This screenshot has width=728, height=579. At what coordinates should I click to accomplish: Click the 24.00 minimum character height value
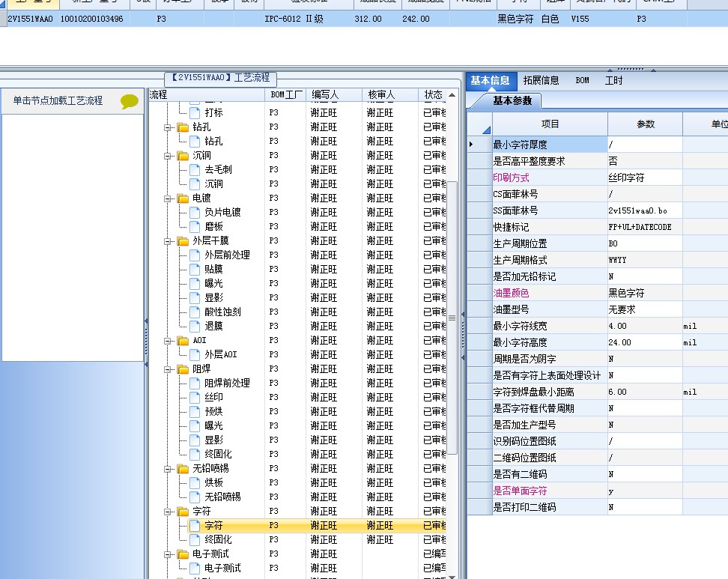[x=645, y=342]
